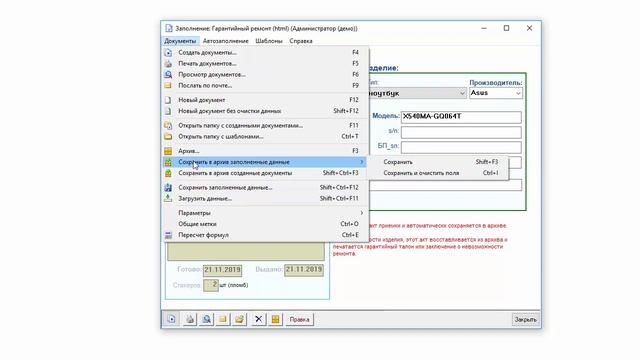The height and width of the screenshot is (360, 640).
Task: Click the printer icon beside Печать документов
Action: (168, 63)
